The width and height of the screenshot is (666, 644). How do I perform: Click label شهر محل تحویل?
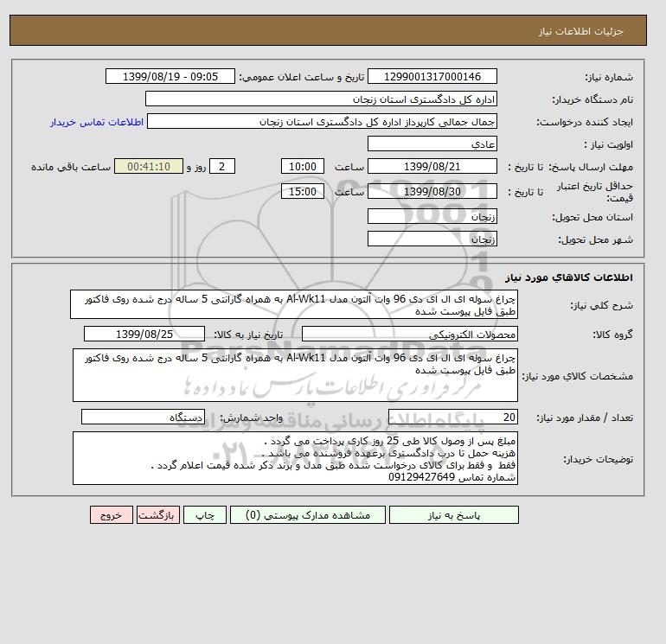(x=595, y=239)
